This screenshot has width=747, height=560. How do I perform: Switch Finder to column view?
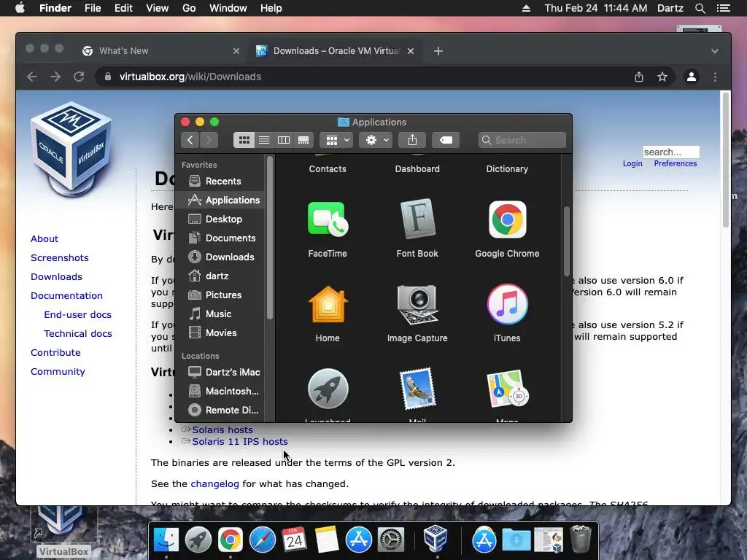[284, 140]
